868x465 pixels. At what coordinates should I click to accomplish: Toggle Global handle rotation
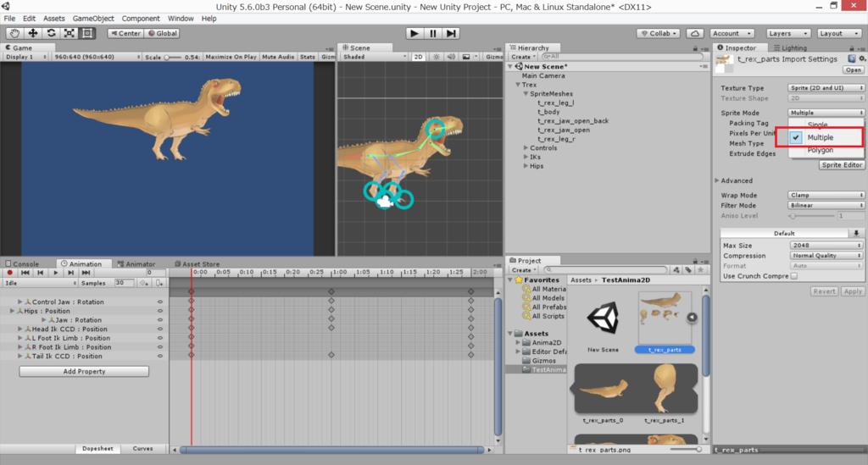coord(162,33)
